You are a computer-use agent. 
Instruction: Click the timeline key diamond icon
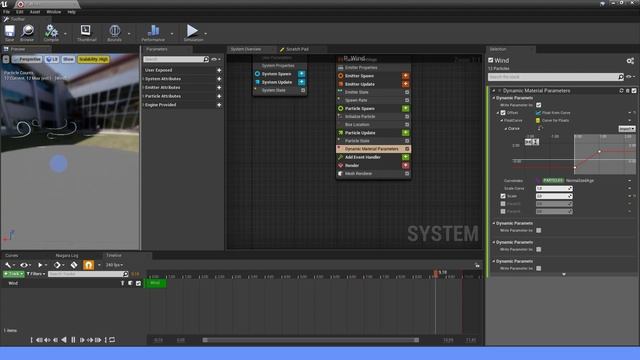point(57,265)
